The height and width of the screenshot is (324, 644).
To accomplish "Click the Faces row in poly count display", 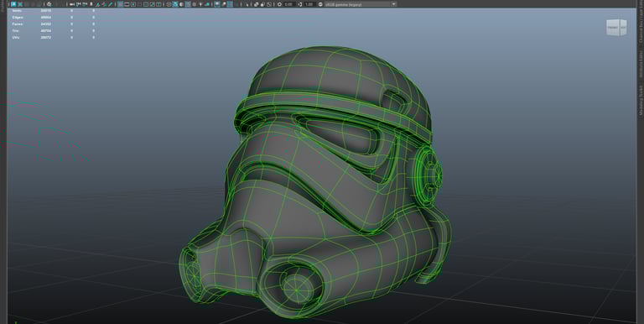I will 54,24.
